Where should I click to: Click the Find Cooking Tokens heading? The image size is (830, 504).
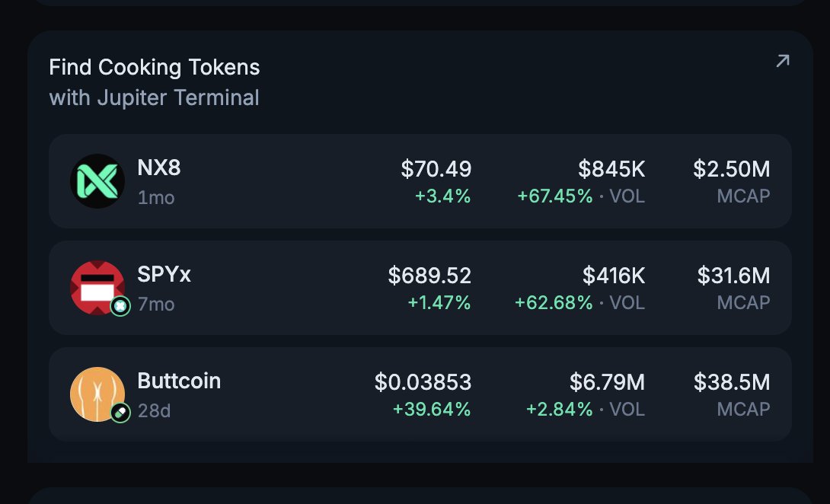point(155,67)
